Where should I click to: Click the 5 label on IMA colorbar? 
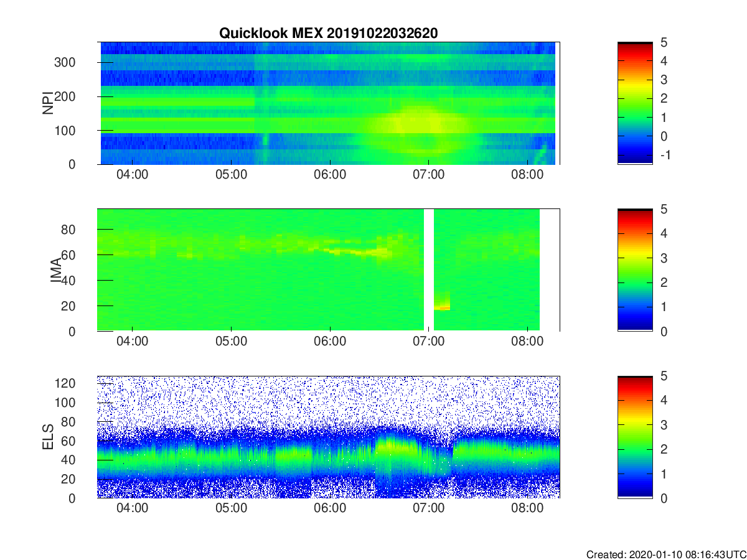(x=663, y=209)
